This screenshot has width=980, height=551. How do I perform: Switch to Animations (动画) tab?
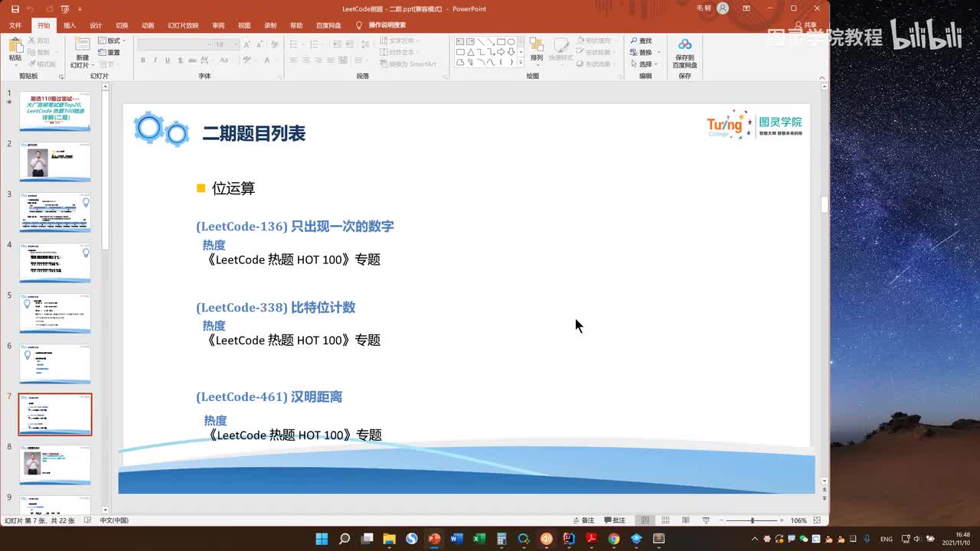148,25
